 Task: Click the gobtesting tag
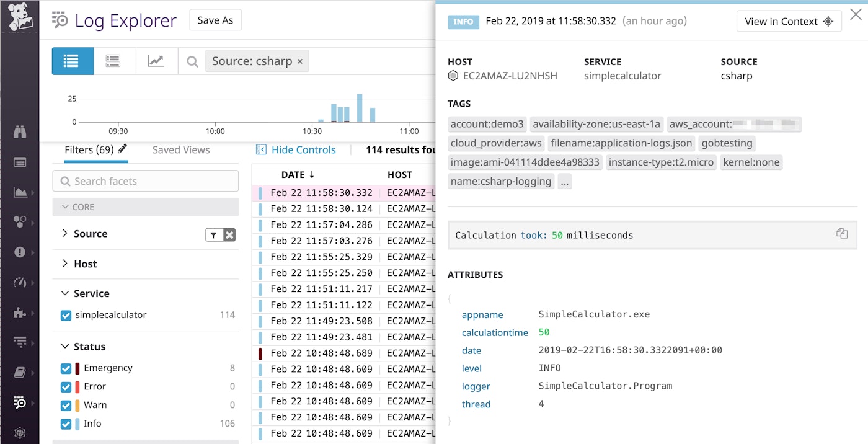pos(727,143)
